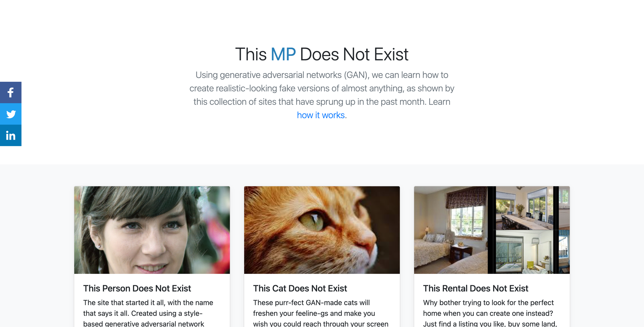The width and height of the screenshot is (644, 327).
Task: Open the woman's face thumbnail
Action: coord(152,230)
